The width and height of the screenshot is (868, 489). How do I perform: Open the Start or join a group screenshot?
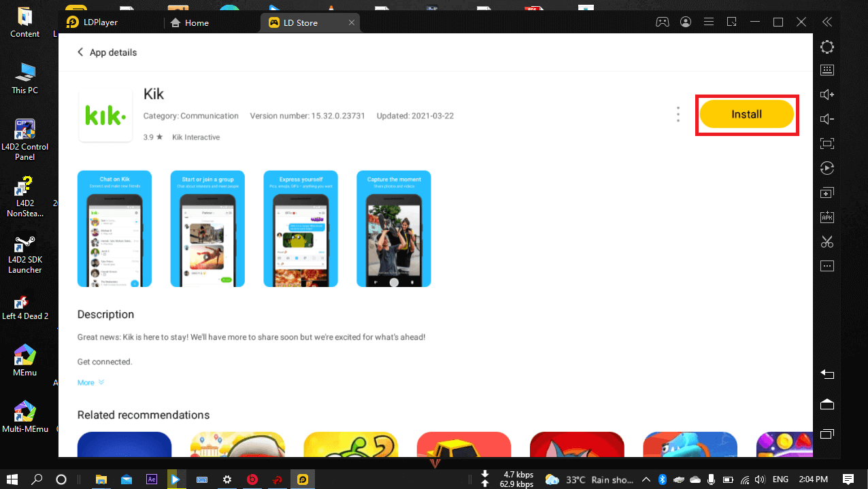coord(207,229)
